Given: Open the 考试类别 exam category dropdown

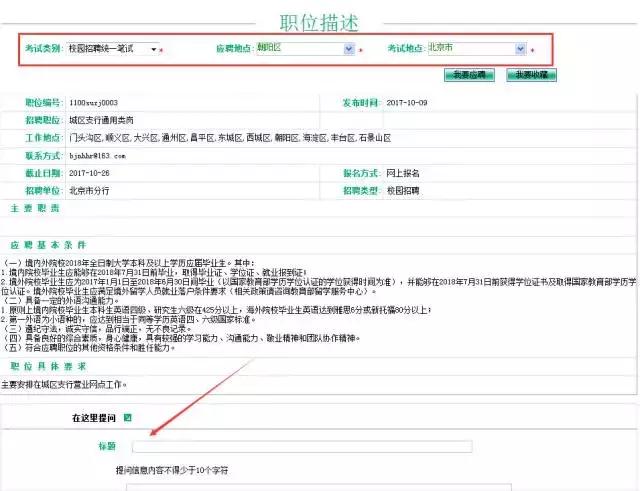Looking at the screenshot, I should click(x=113, y=49).
